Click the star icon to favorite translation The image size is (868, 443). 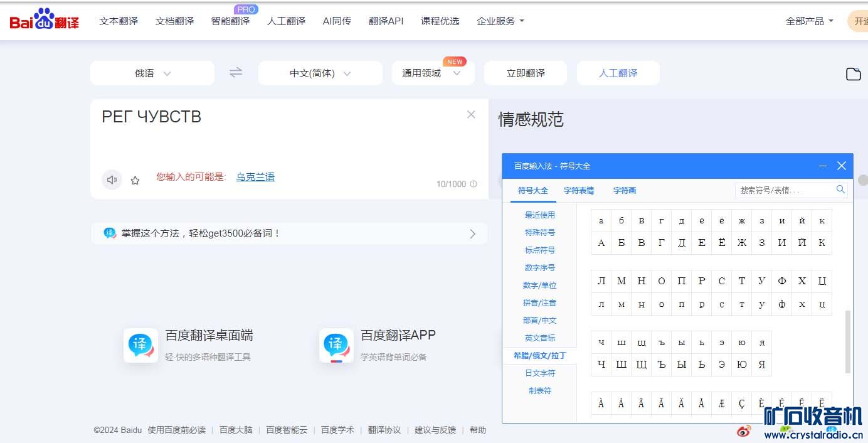(x=135, y=181)
